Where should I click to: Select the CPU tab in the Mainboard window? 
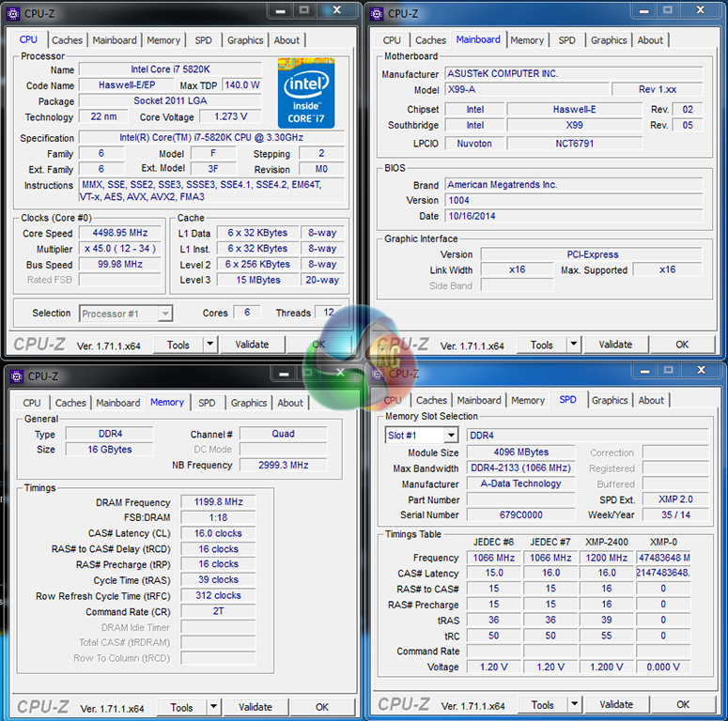pos(392,40)
